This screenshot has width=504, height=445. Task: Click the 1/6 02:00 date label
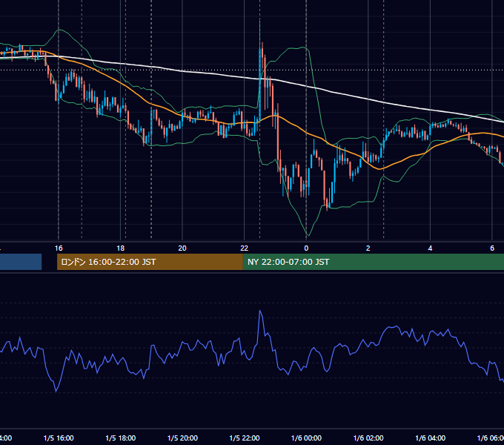(x=368, y=438)
